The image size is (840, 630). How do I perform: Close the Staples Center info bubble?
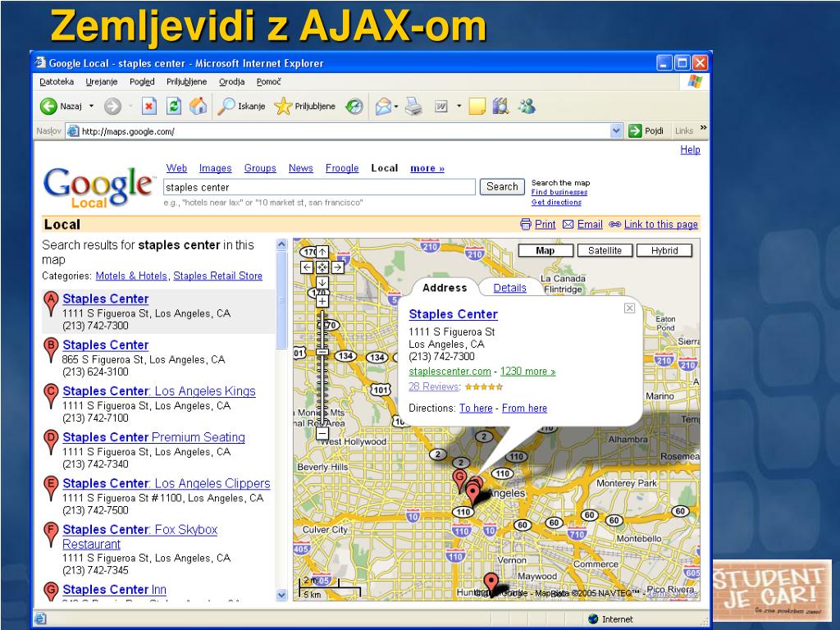tap(629, 308)
